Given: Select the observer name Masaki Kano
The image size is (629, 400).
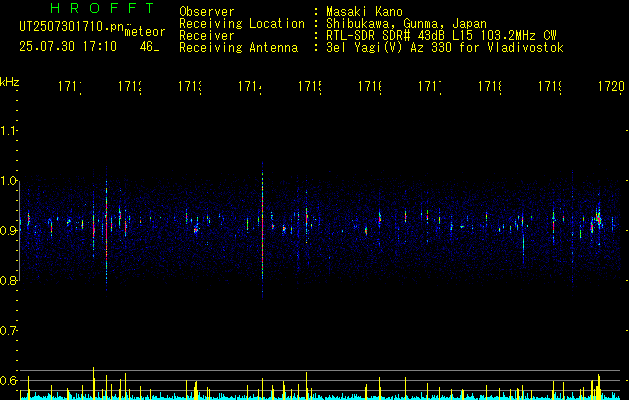Looking at the screenshot, I should [364, 11].
